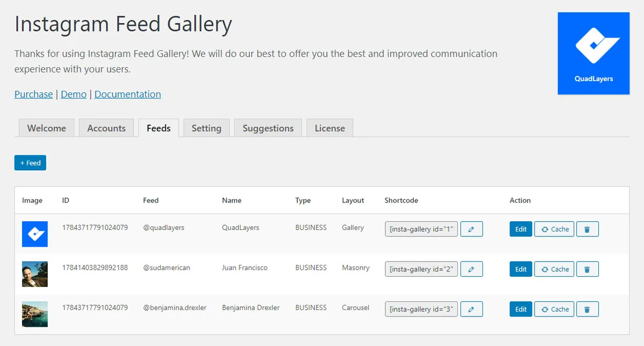This screenshot has width=644, height=346.
Task: Copy shortcode pencil icon for insta-gallery id 1
Action: coord(471,229)
